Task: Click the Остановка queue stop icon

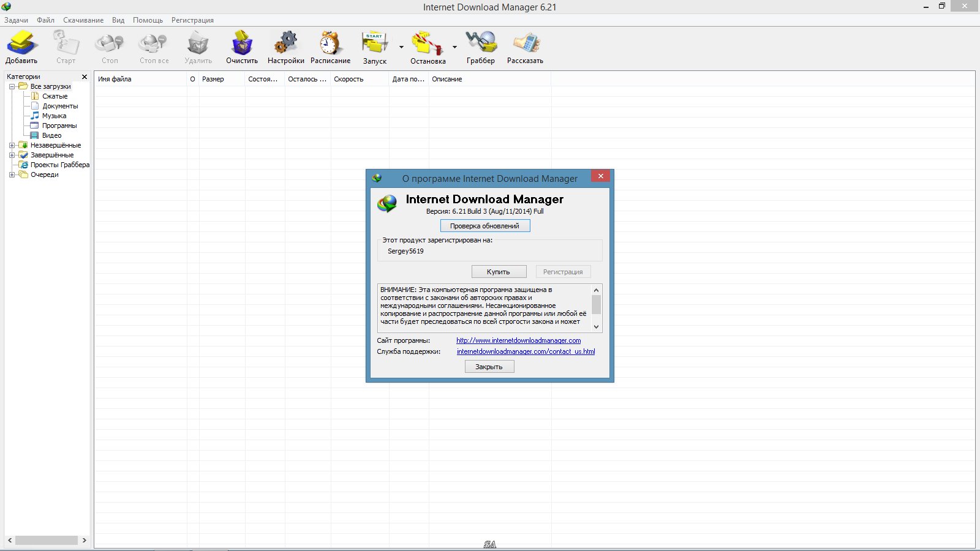Action: [x=428, y=43]
